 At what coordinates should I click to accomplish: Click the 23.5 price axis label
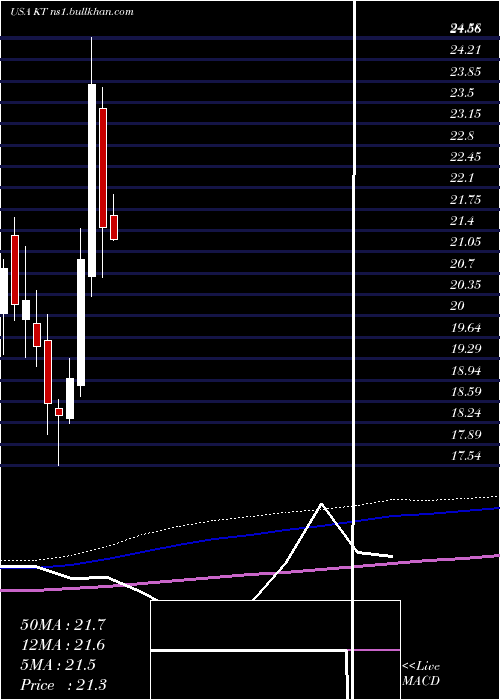[462, 93]
